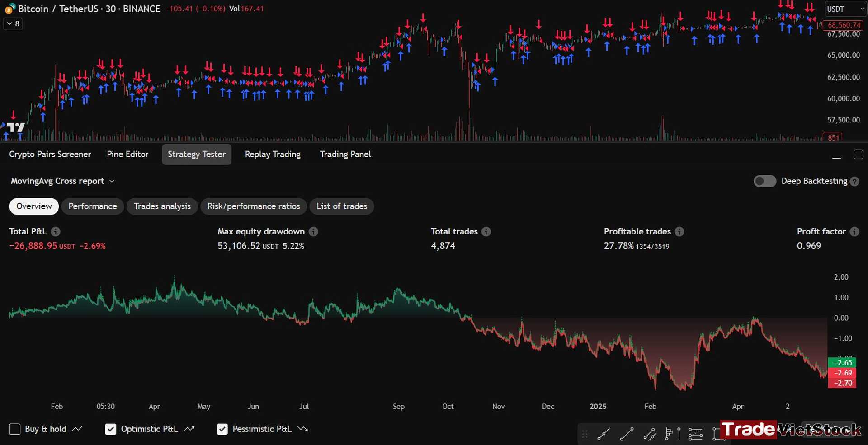The height and width of the screenshot is (445, 868).
Task: Click the Total P&L value -26,888.95
Action: (33, 246)
